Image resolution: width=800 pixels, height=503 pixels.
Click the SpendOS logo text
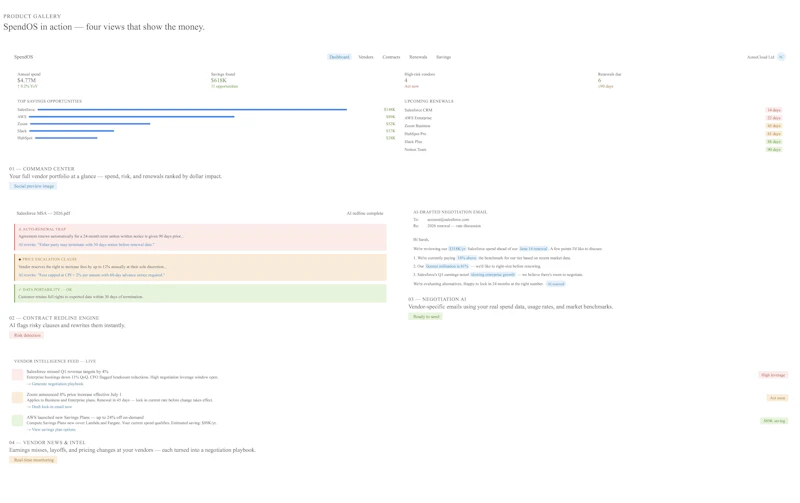pos(23,57)
